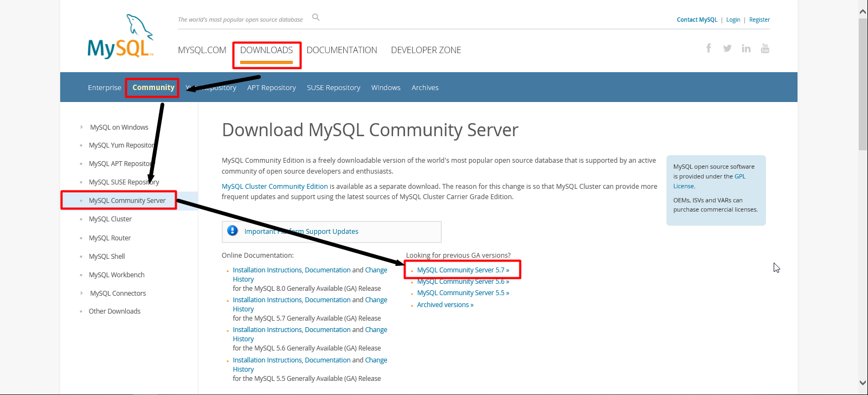This screenshot has height=395, width=868.
Task: Switch to the Community tab
Action: pos(153,87)
